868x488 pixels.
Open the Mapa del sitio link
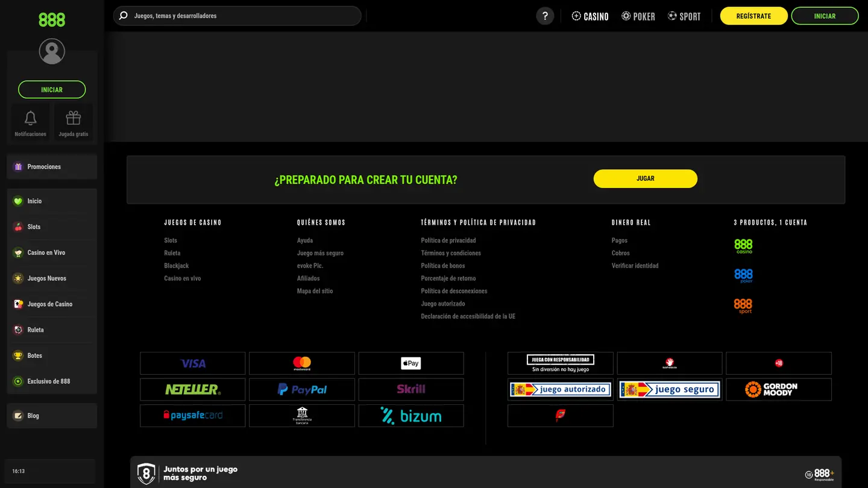click(315, 291)
